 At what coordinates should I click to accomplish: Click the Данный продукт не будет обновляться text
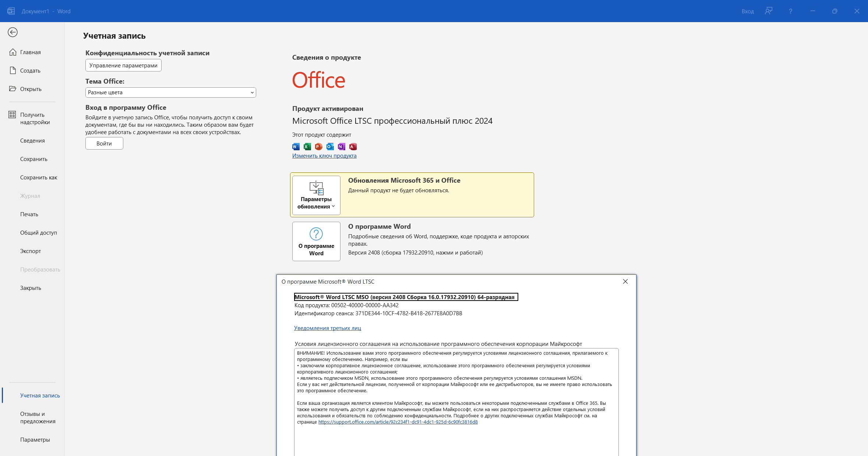[x=399, y=190]
